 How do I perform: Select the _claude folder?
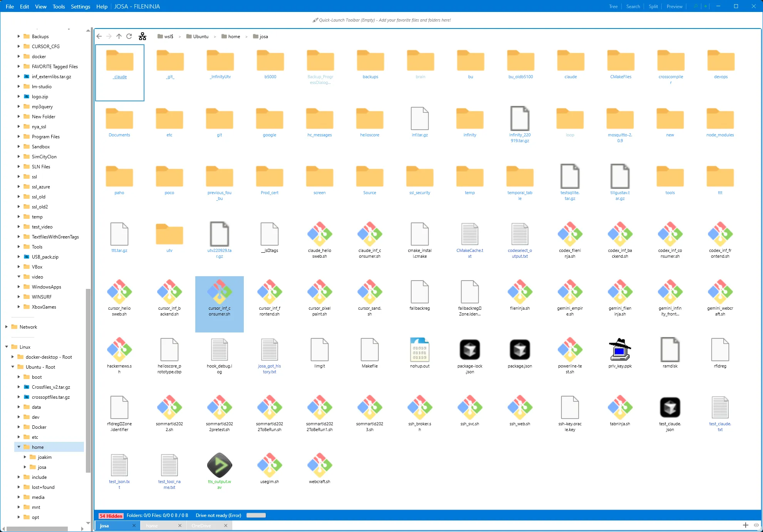pos(120,72)
